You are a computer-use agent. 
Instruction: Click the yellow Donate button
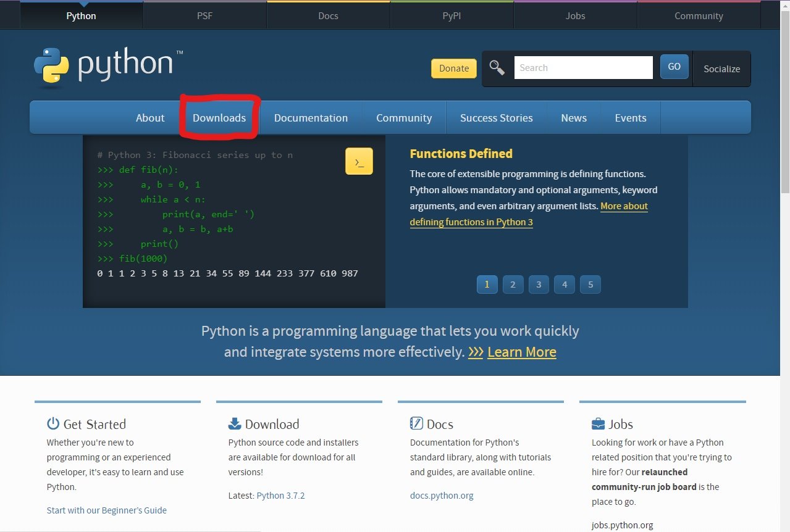coord(454,69)
